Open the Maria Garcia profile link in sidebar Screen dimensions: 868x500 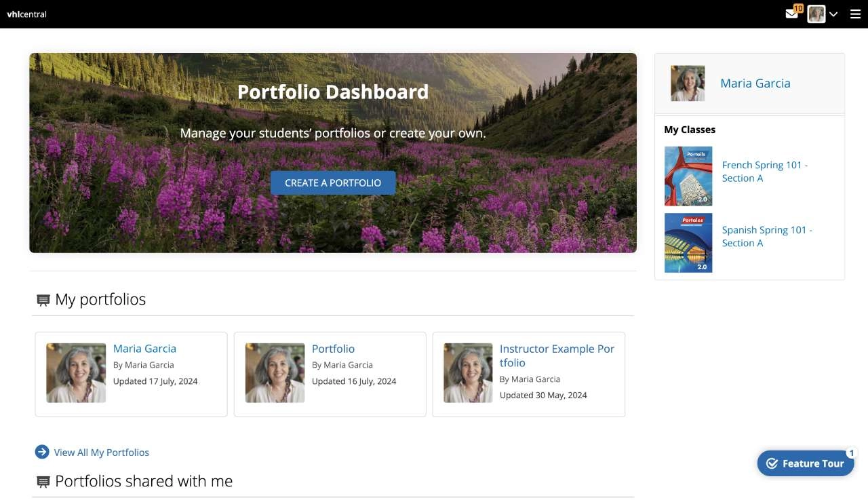(x=755, y=83)
